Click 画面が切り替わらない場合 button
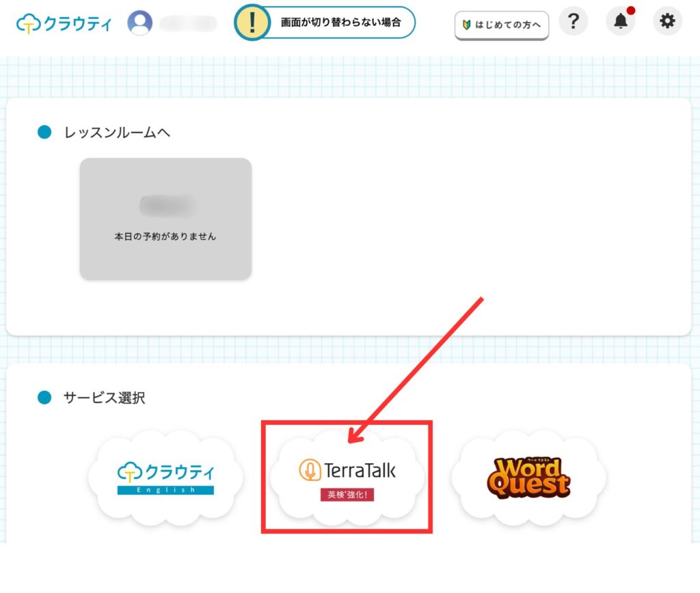 [x=340, y=23]
